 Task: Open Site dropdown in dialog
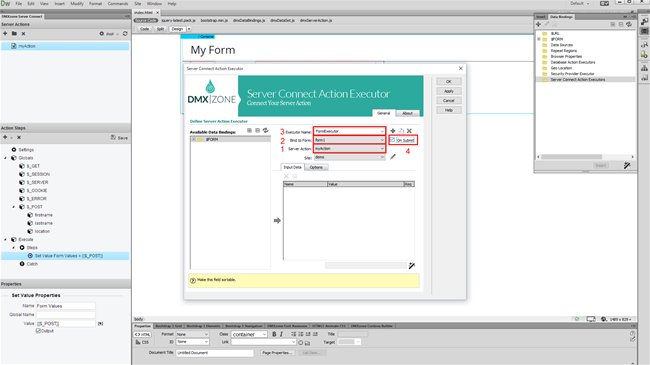tap(382, 157)
